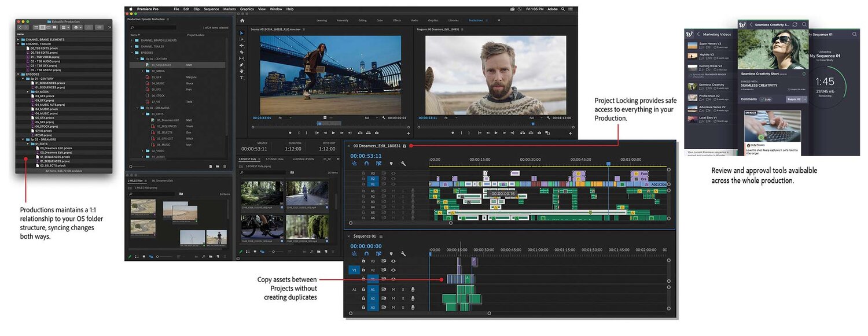
Task: Click the Home icon in the workspace bar
Action: coord(242,20)
